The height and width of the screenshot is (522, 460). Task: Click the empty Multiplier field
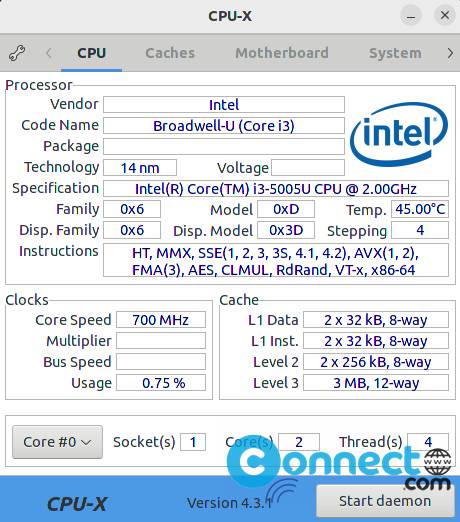pyautogui.click(x=161, y=341)
